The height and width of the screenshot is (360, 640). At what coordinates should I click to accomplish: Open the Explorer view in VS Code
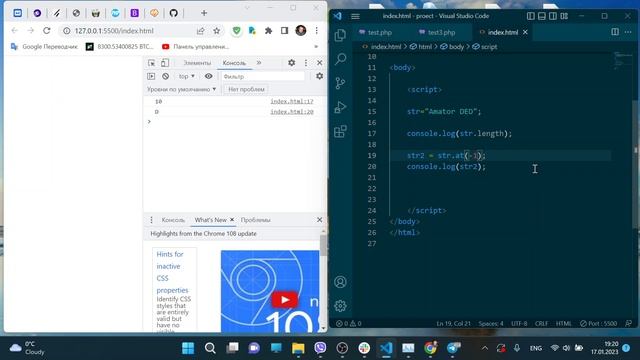(x=340, y=36)
